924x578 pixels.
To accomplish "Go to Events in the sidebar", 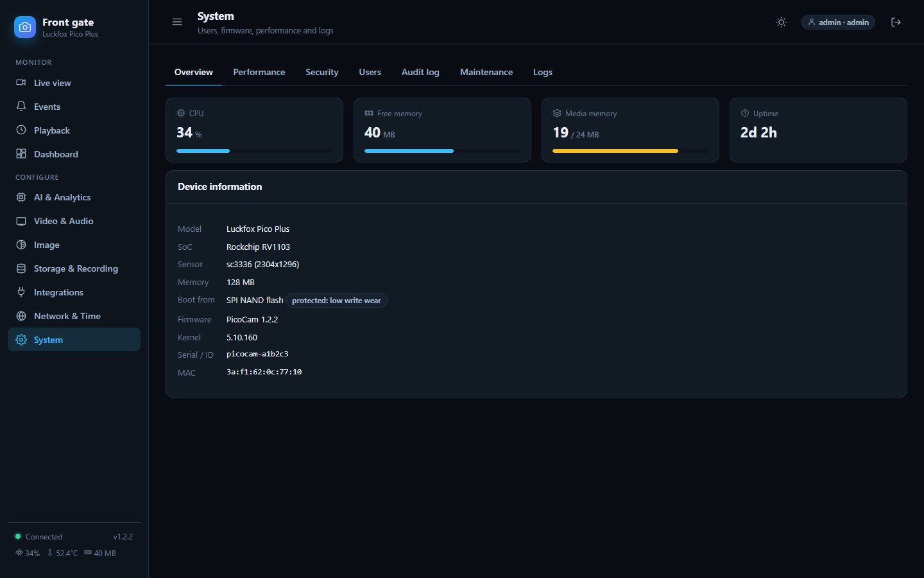I will tap(74, 107).
